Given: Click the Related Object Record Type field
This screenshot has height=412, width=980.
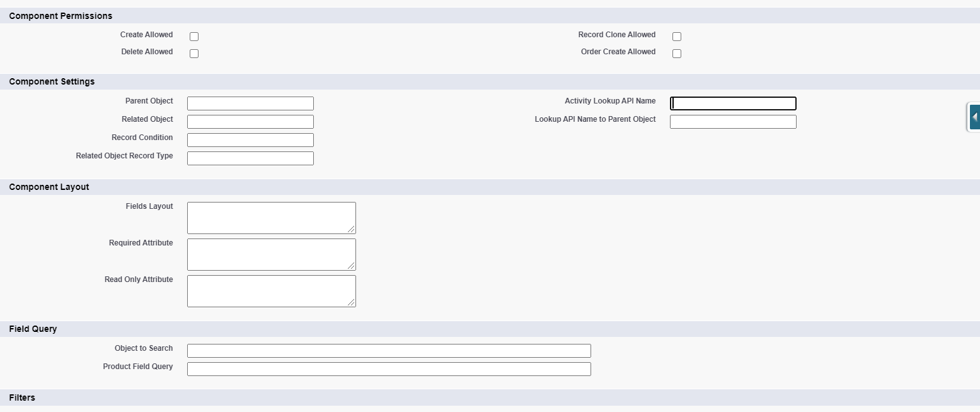Looking at the screenshot, I should tap(250, 158).
